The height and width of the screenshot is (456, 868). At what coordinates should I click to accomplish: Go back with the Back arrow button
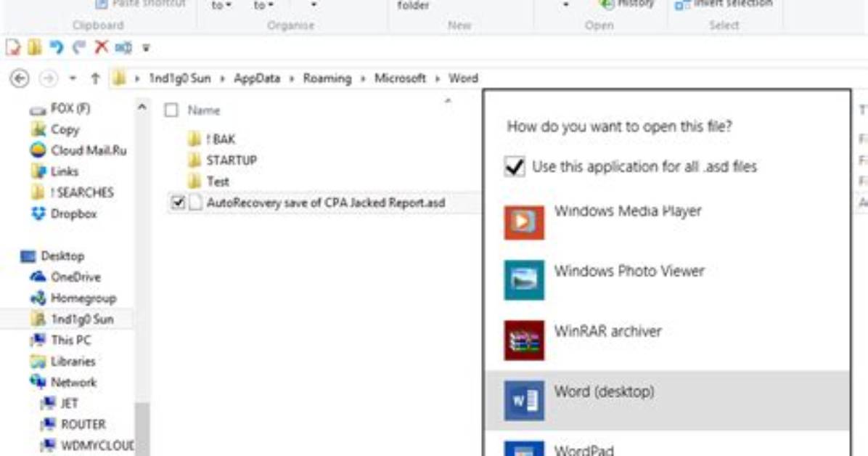[20, 78]
